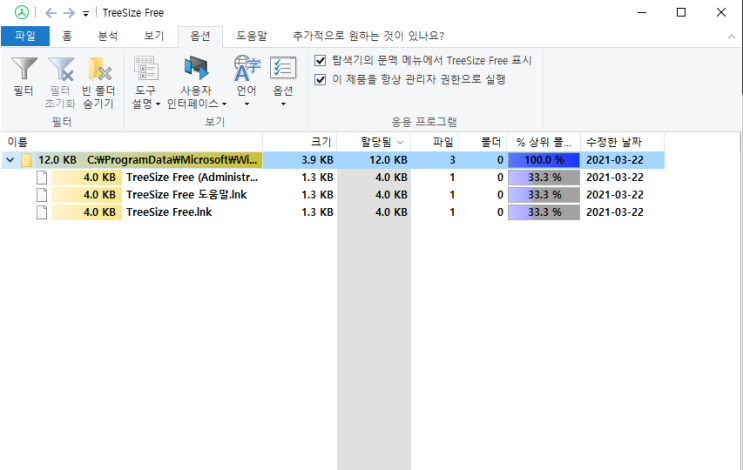Image resolution: width=743 pixels, height=470 pixels.
Task: Click 2021-03-22 date of TreeSize Free.lnk
Action: pyautogui.click(x=615, y=212)
